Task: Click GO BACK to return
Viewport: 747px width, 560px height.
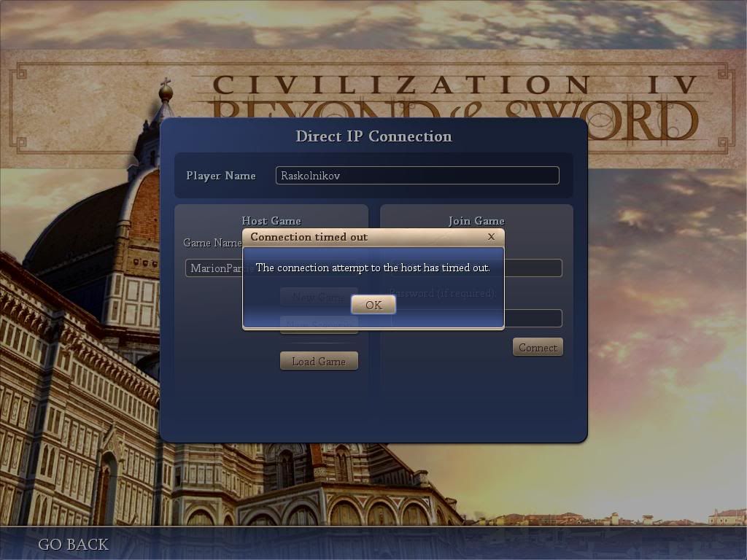Action: (74, 544)
